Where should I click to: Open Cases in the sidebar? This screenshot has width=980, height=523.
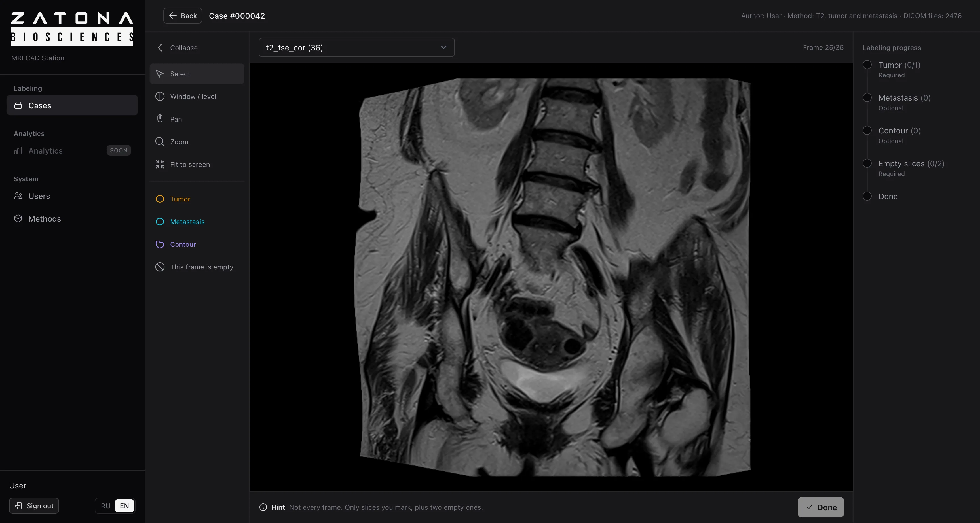tap(72, 105)
